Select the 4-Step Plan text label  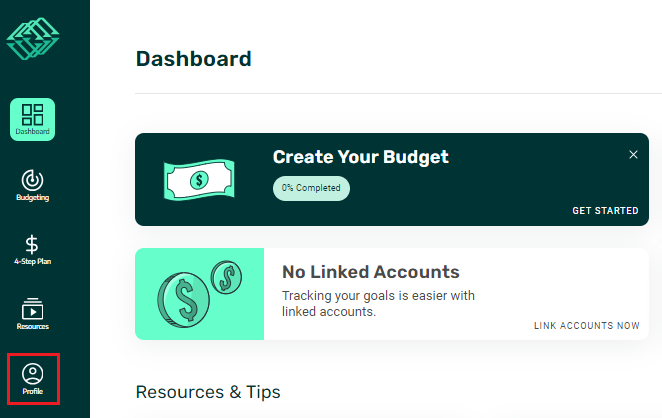33,261
